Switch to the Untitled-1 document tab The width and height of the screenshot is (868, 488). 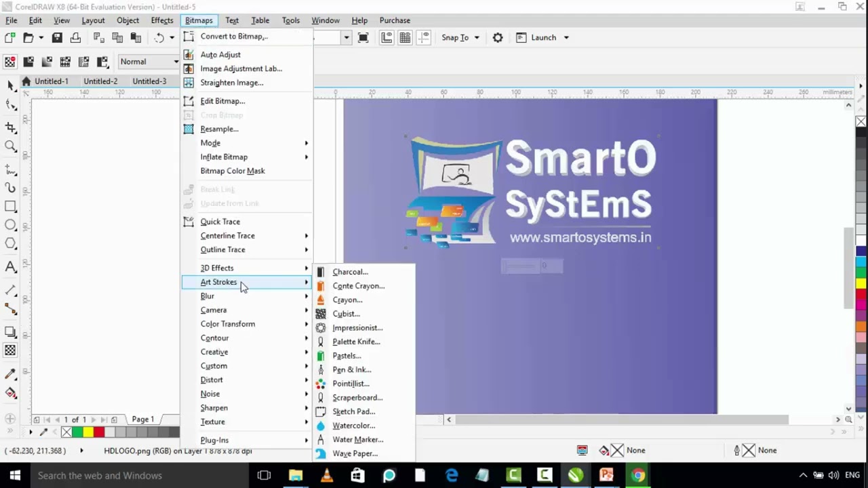tap(52, 81)
